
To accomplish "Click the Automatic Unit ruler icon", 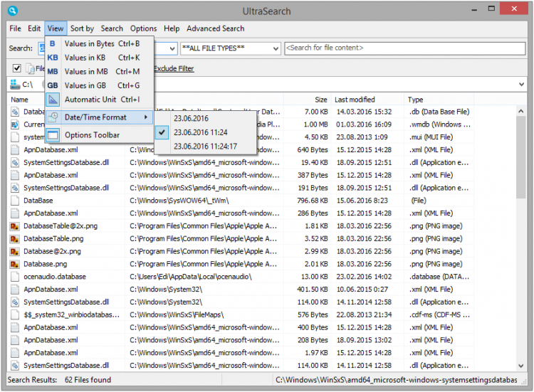I will pyautogui.click(x=53, y=100).
